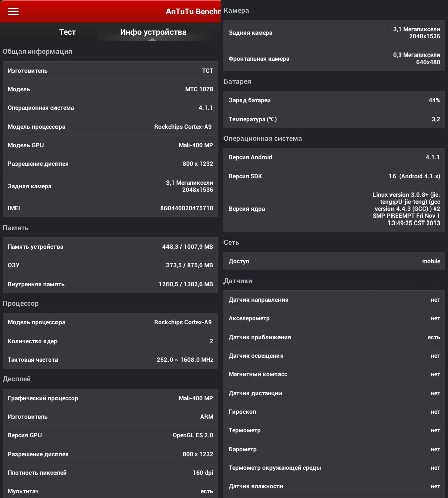Click the Количество ядер row
Screen dimensions: 448x498
pos(110,341)
